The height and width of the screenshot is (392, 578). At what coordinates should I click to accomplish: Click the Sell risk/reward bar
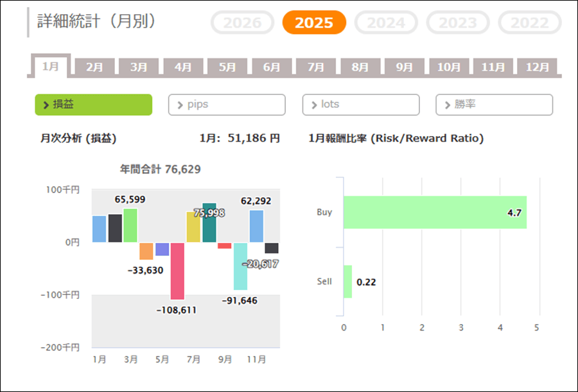click(x=347, y=282)
